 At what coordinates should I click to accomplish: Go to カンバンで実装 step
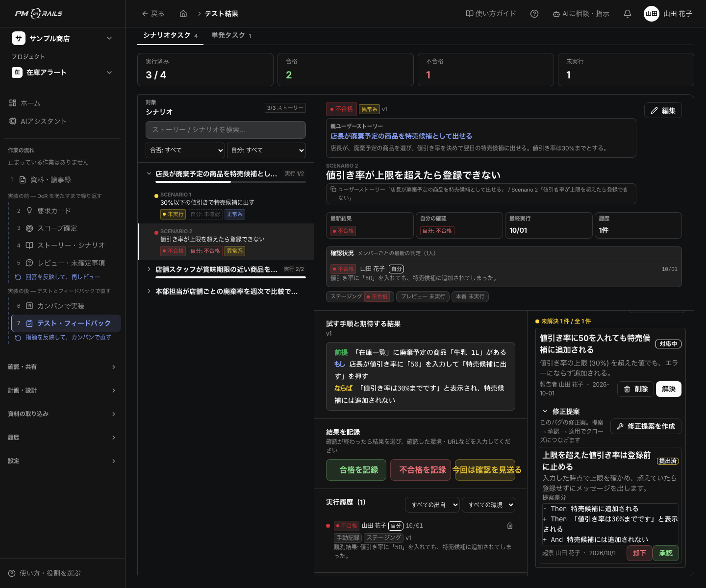pos(66,306)
